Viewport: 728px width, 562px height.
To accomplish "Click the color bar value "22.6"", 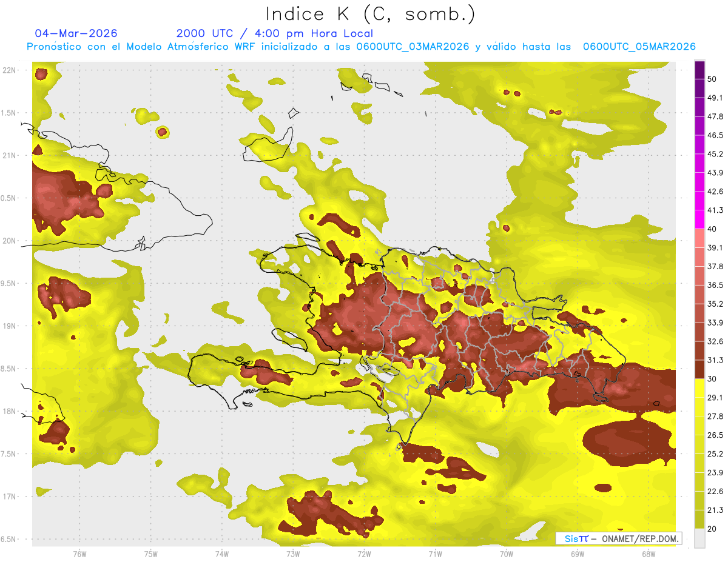I will 715,492.
